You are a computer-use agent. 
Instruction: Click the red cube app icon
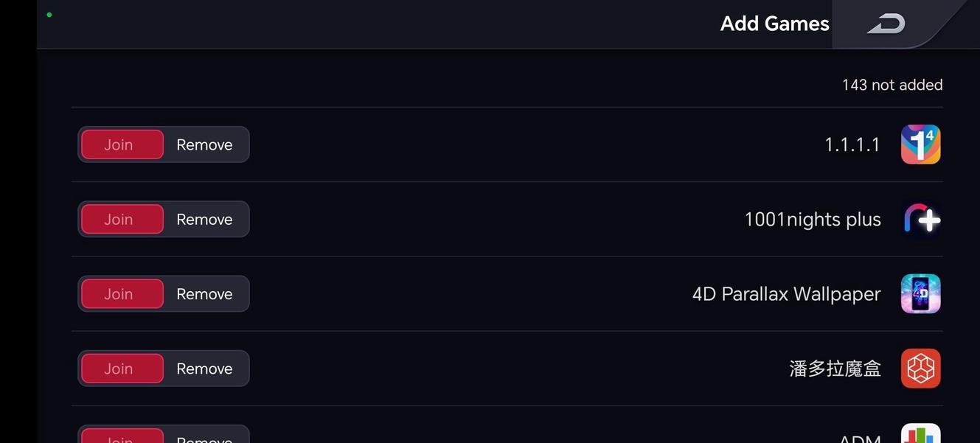coord(920,369)
